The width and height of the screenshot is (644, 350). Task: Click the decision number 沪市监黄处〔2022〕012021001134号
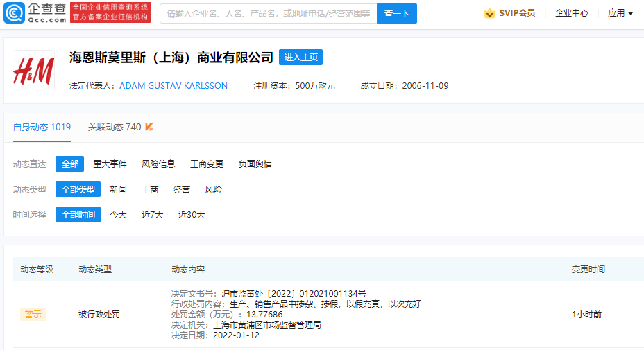pos(294,294)
